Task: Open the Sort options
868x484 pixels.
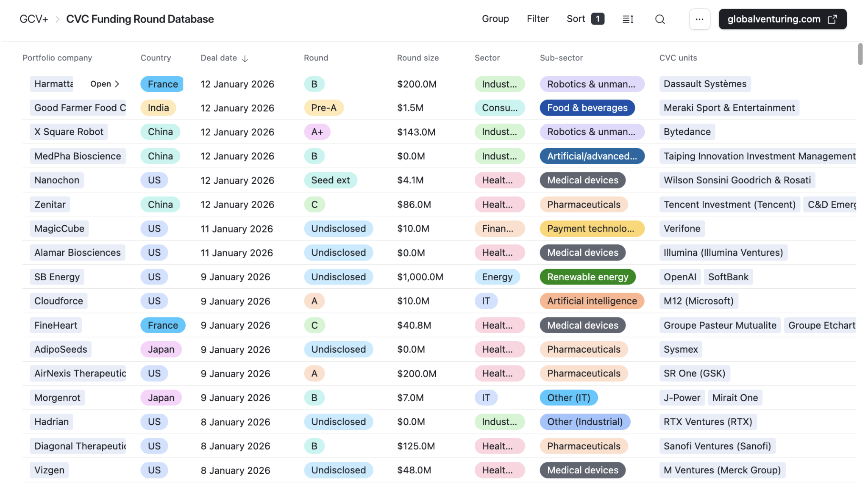Action: tap(576, 19)
